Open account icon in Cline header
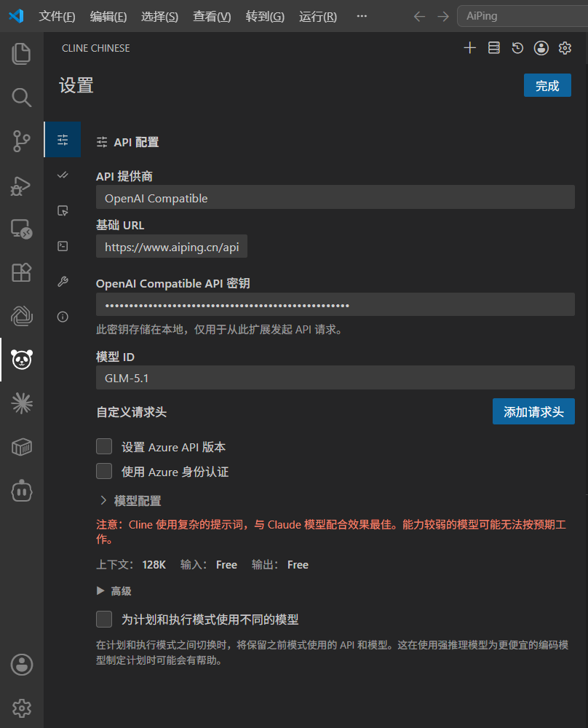This screenshot has height=728, width=588. (541, 48)
